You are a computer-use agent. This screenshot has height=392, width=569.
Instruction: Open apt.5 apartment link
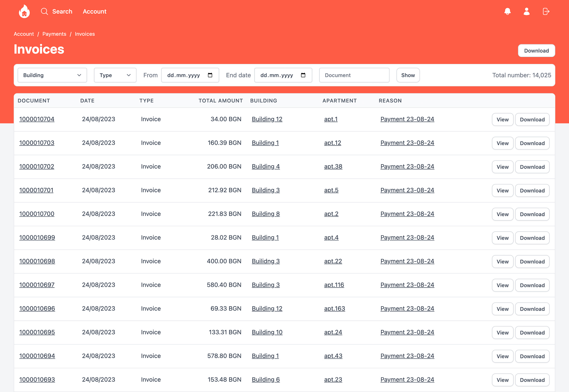331,190
